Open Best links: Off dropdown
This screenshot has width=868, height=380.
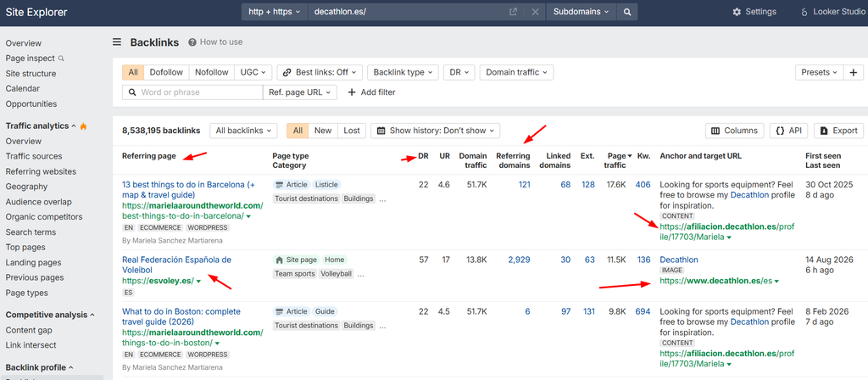tap(320, 72)
